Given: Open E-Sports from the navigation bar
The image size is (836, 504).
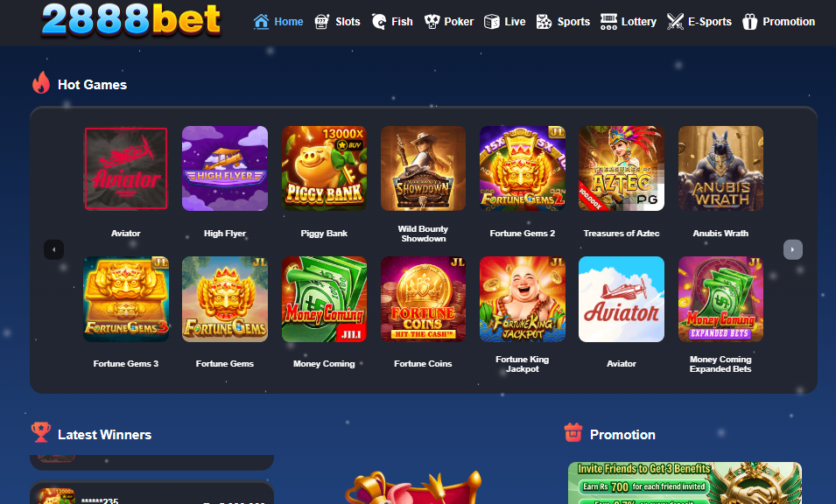Looking at the screenshot, I should 699,22.
